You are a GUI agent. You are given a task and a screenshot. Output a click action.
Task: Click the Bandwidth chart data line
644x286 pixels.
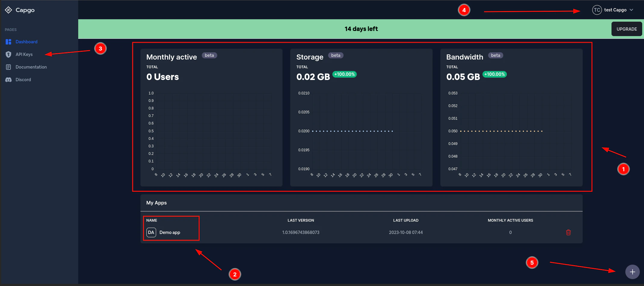501,131
